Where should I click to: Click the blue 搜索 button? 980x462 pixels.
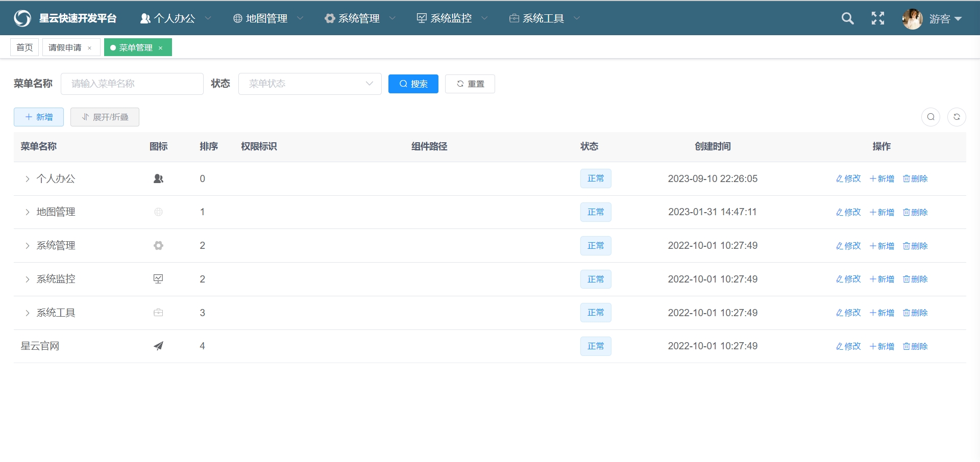click(x=413, y=84)
